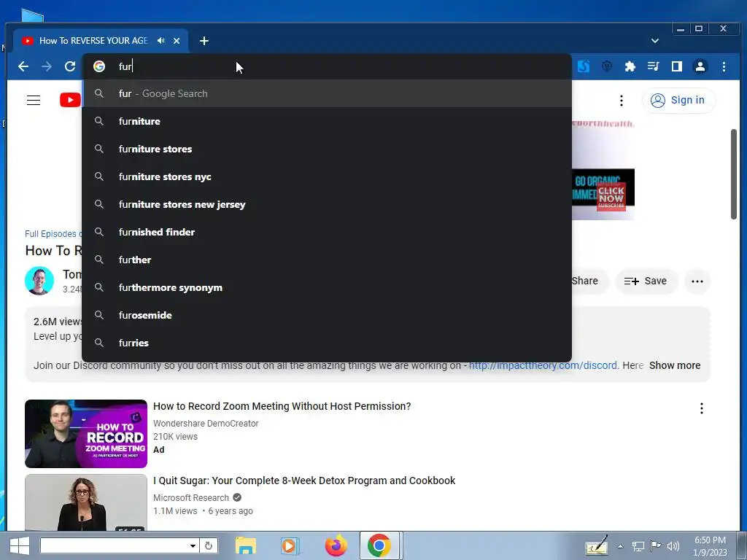747x560 pixels.
Task: Click the Chrome taskbar icon
Action: (x=379, y=545)
